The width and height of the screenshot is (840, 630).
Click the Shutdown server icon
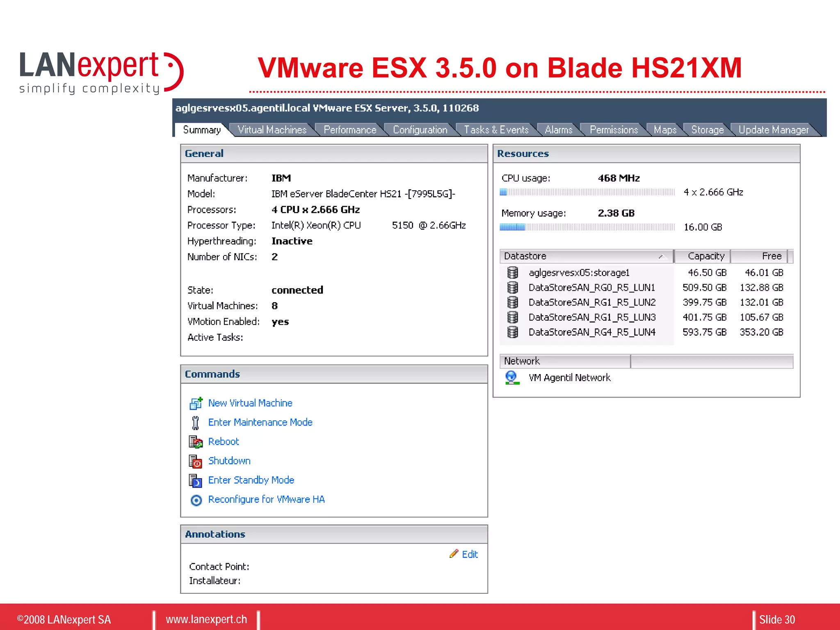196,461
